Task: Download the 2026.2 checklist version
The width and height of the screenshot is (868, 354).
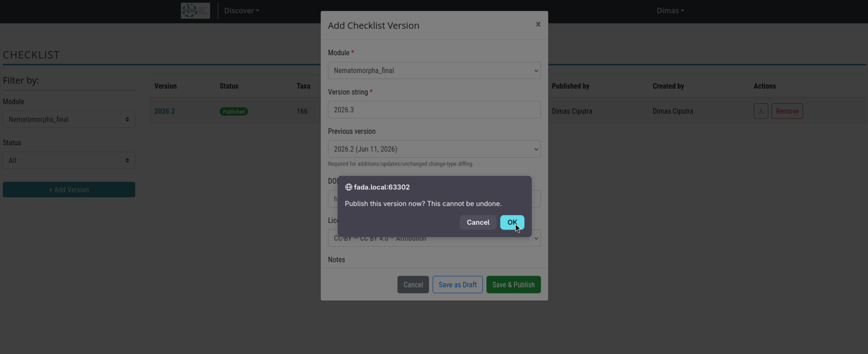Action: pyautogui.click(x=761, y=111)
